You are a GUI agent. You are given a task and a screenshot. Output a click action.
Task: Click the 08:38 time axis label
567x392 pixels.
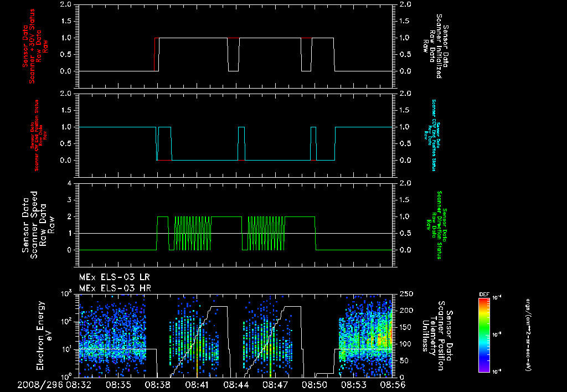[158, 385]
